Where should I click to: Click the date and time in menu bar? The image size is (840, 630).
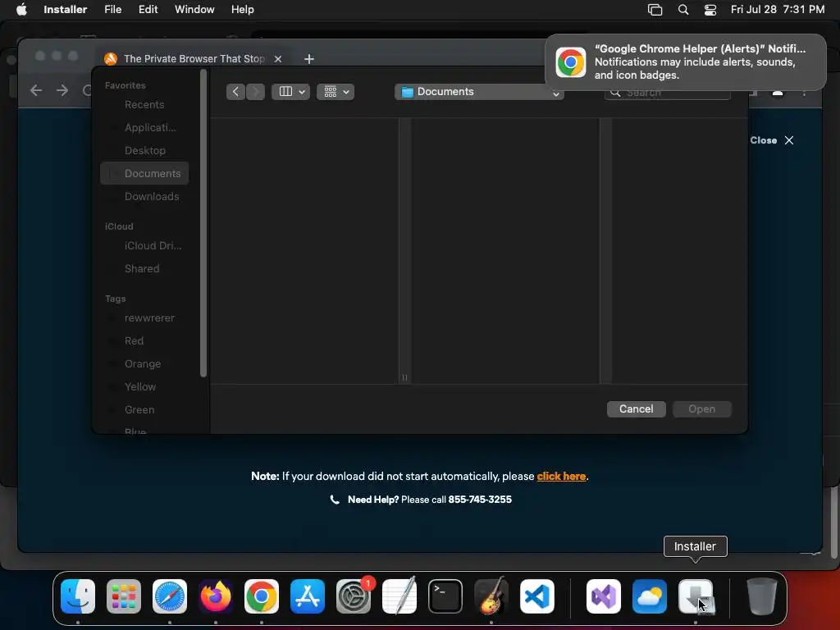778,10
